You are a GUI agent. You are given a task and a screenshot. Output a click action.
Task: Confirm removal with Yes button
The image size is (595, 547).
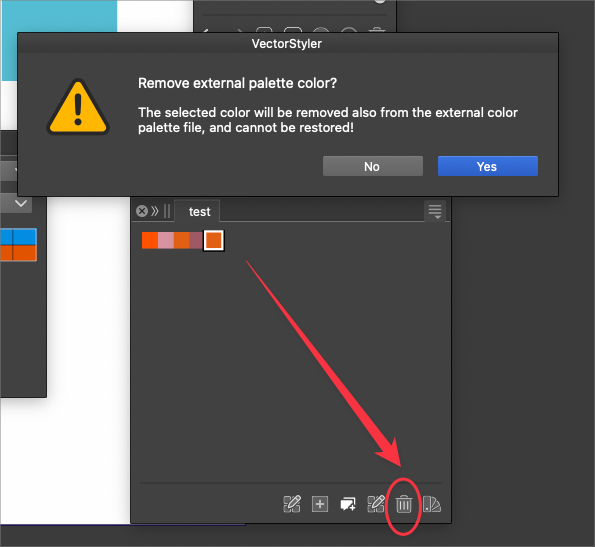488,166
